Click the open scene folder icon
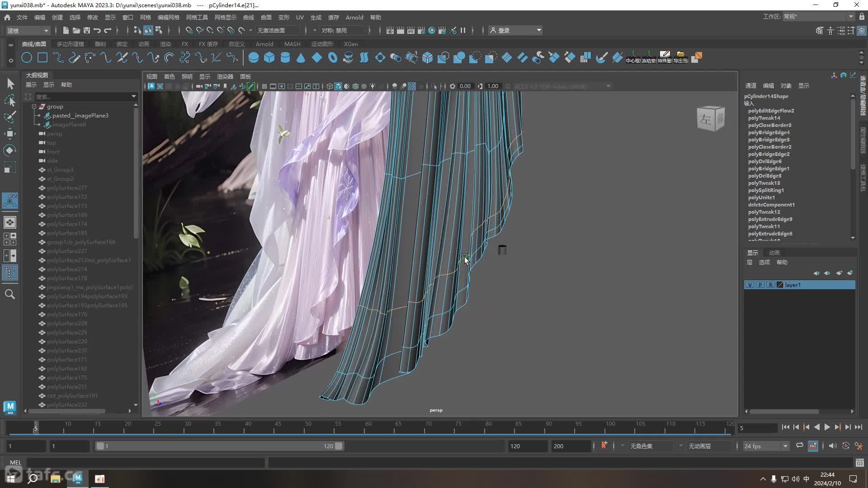Viewport: 868px width, 488px height. pyautogui.click(x=76, y=30)
